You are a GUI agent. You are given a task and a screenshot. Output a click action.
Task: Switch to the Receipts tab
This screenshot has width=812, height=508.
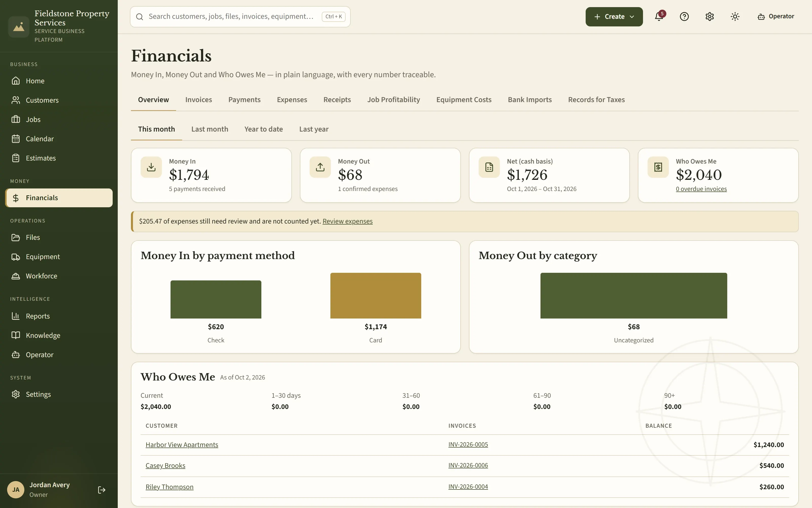click(337, 100)
